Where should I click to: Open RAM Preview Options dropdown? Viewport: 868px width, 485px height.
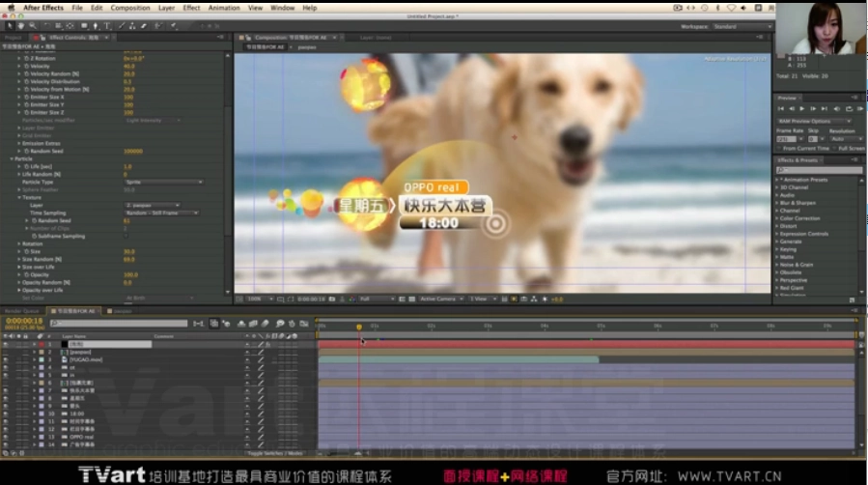tap(814, 122)
